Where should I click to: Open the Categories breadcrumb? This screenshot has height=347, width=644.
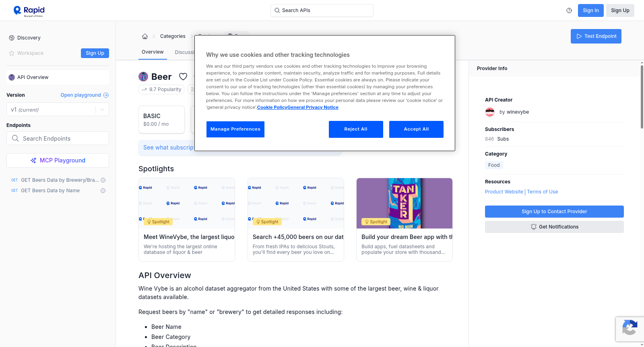173,36
